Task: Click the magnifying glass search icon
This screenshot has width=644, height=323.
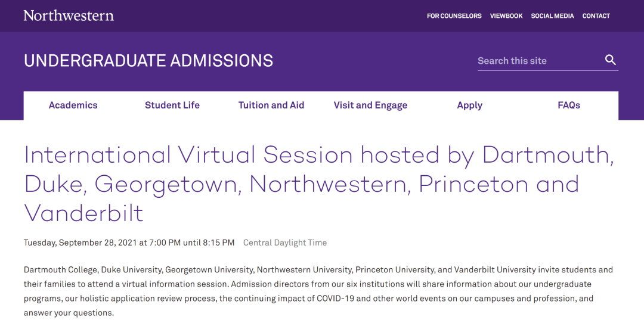Action: click(611, 60)
